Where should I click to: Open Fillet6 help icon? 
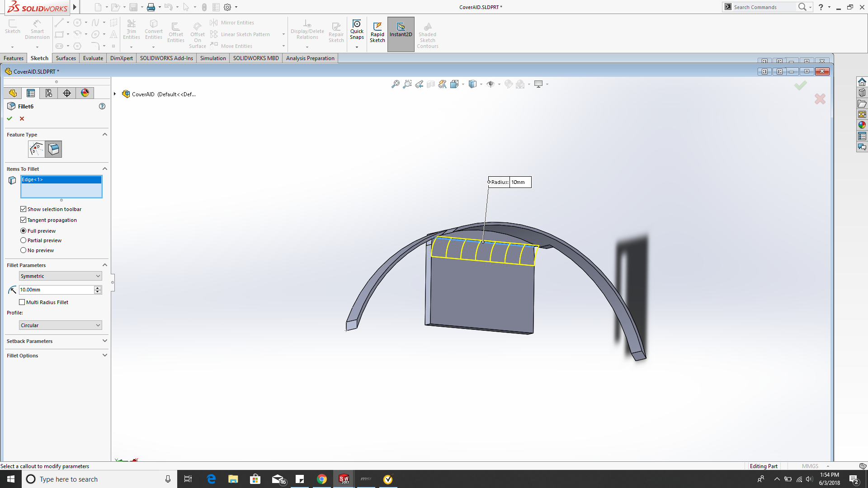tap(102, 107)
